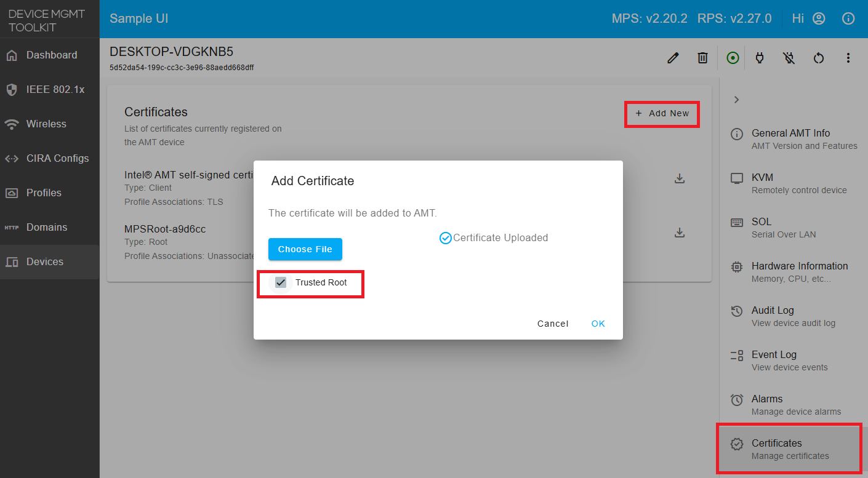Screen dimensions: 868x478
Task: Click the Add New certificate button
Action: pyautogui.click(x=662, y=114)
